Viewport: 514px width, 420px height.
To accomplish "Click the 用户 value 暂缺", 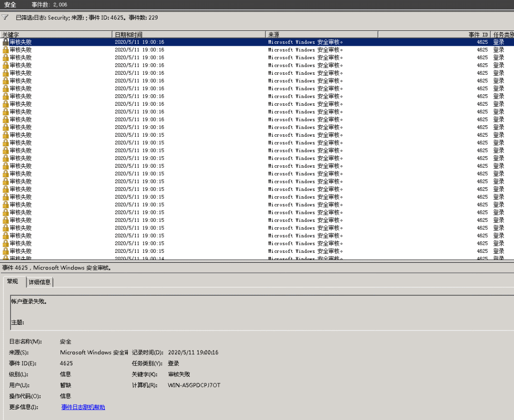I will [x=66, y=385].
